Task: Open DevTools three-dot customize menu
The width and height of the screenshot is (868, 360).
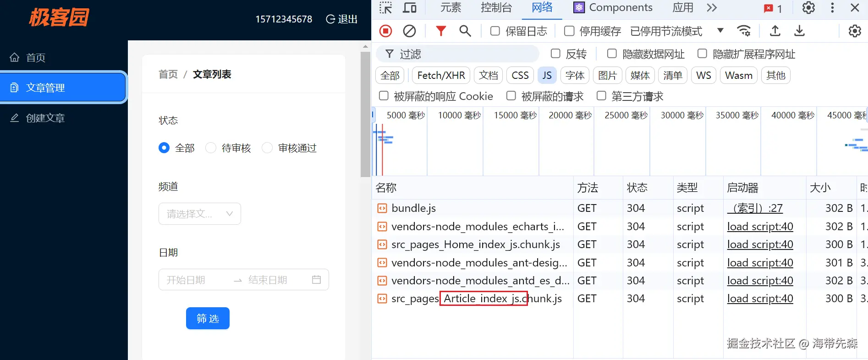Action: point(832,8)
